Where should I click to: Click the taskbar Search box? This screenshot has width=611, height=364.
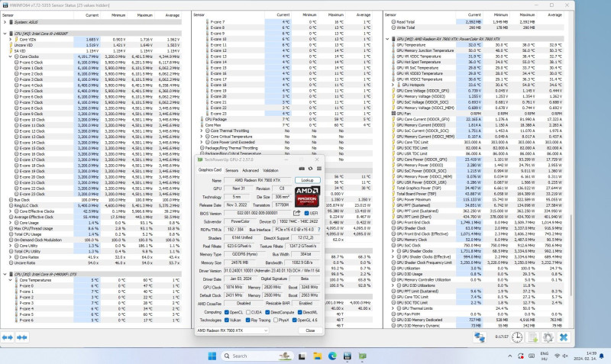coord(257,356)
